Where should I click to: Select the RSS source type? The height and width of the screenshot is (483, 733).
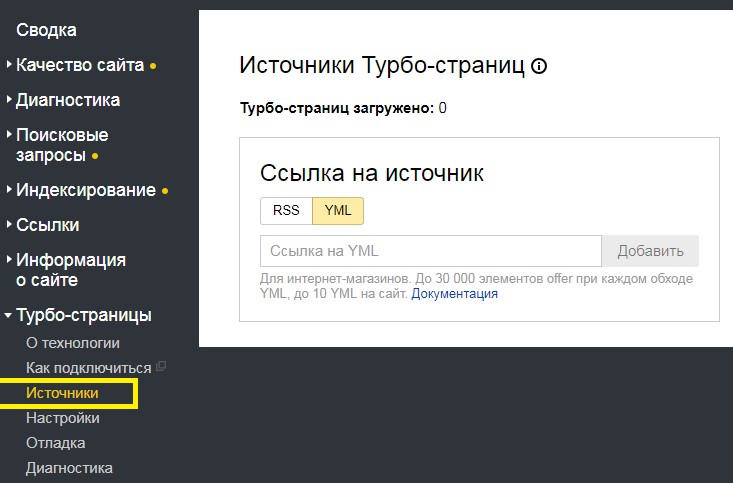[x=286, y=211]
